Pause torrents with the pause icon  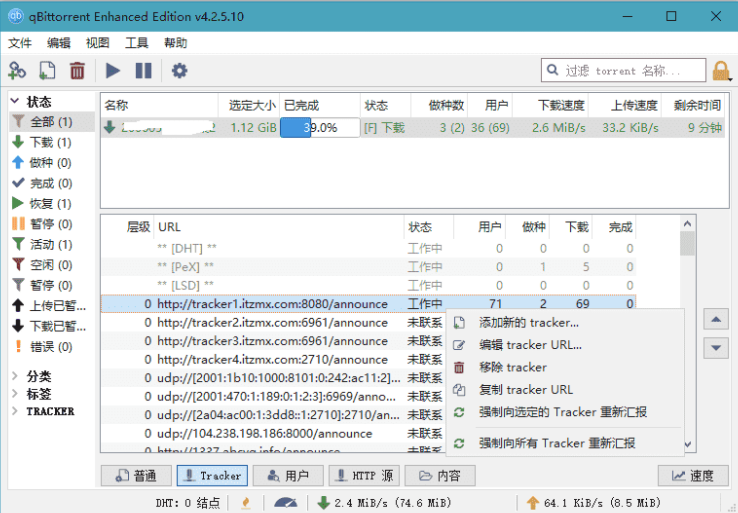pyautogui.click(x=144, y=71)
